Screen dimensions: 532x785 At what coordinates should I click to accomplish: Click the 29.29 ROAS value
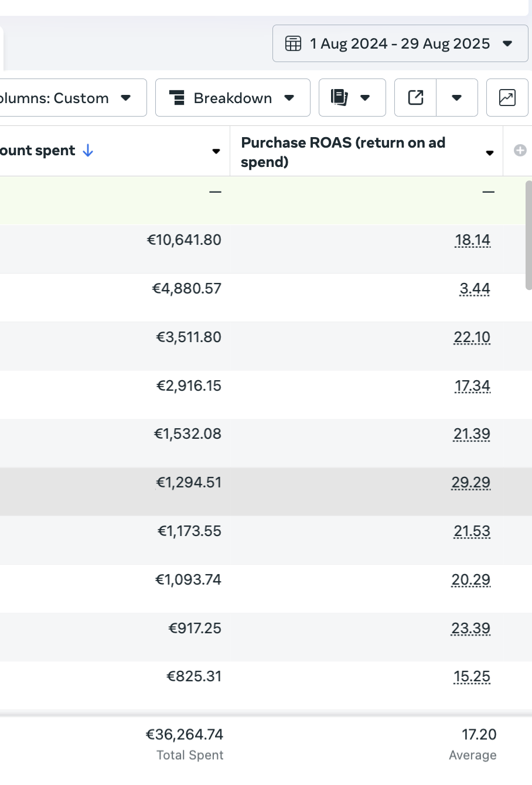470,483
